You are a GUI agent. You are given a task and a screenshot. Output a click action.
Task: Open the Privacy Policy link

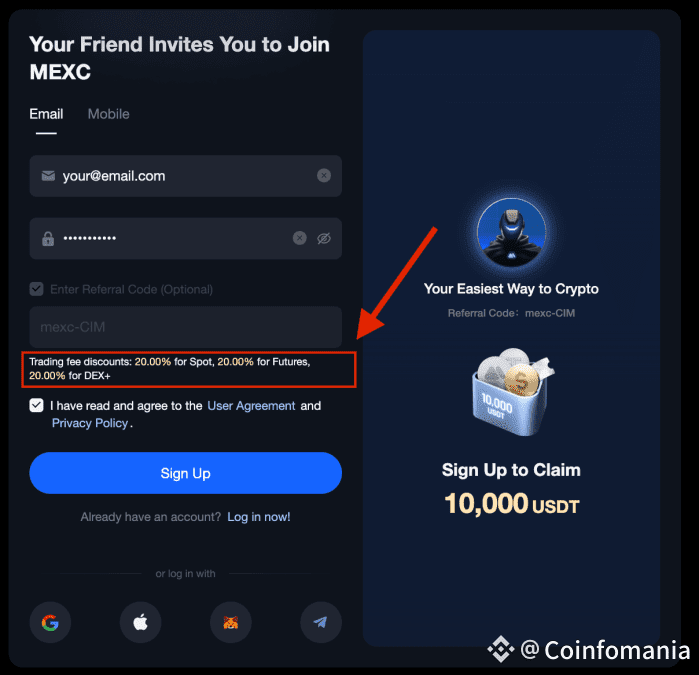click(x=90, y=423)
